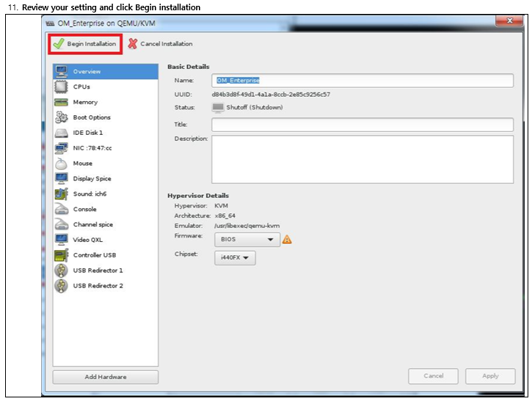The height and width of the screenshot is (404, 532).
Task: Click the Name field containing OM_Enterprise
Action: (362, 81)
